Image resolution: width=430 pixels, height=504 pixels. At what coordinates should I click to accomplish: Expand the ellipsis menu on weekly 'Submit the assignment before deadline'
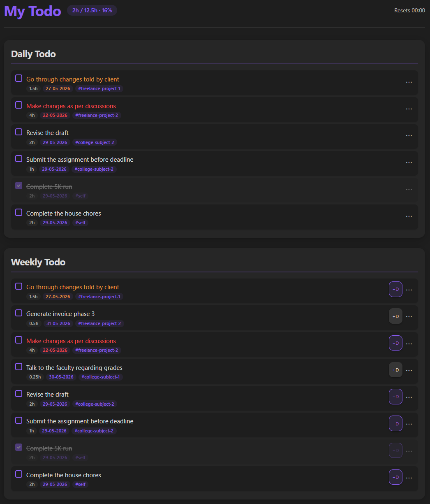[x=409, y=424]
